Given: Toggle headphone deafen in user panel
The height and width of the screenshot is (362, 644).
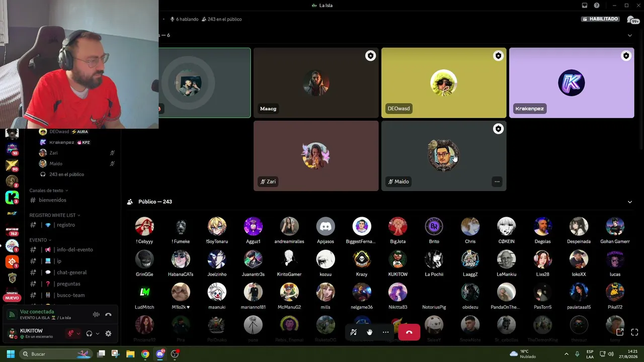Looking at the screenshot, I should click(x=89, y=333).
